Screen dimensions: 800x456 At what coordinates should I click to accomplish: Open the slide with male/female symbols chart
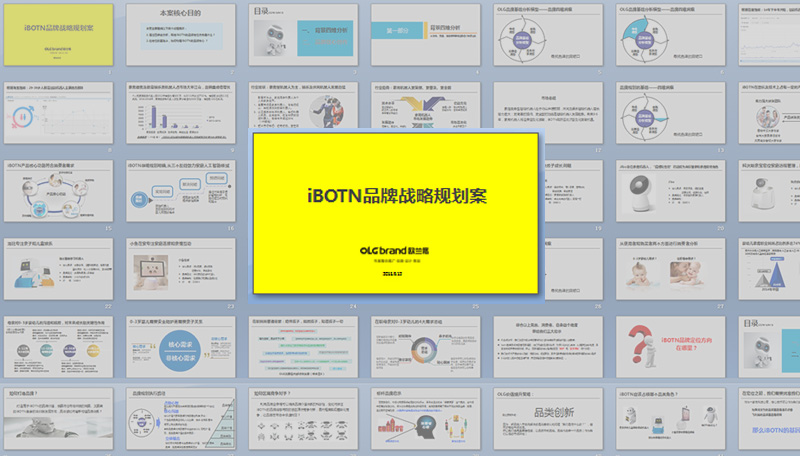(58, 113)
